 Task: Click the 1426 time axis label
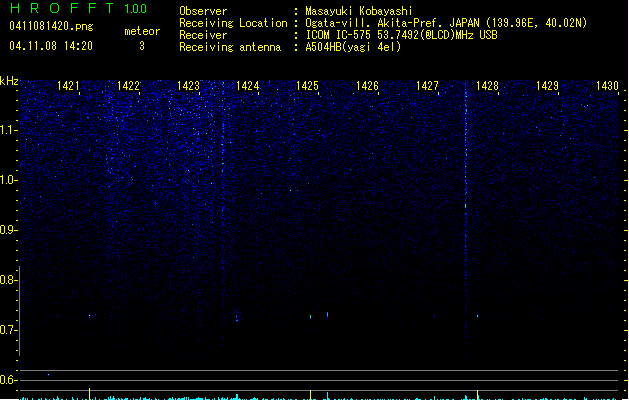(x=367, y=86)
